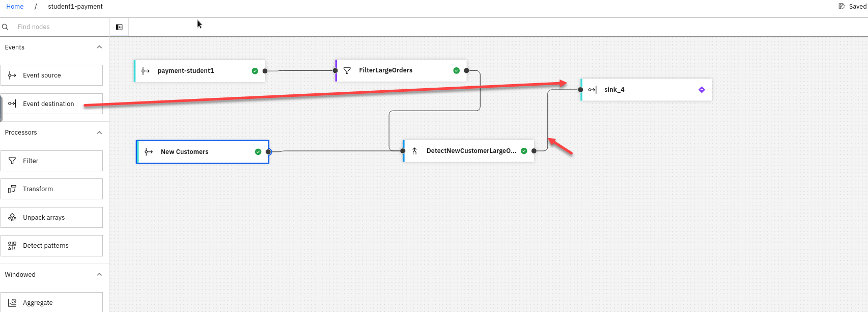Click the output port of FilterLargeOrders node

pos(466,71)
